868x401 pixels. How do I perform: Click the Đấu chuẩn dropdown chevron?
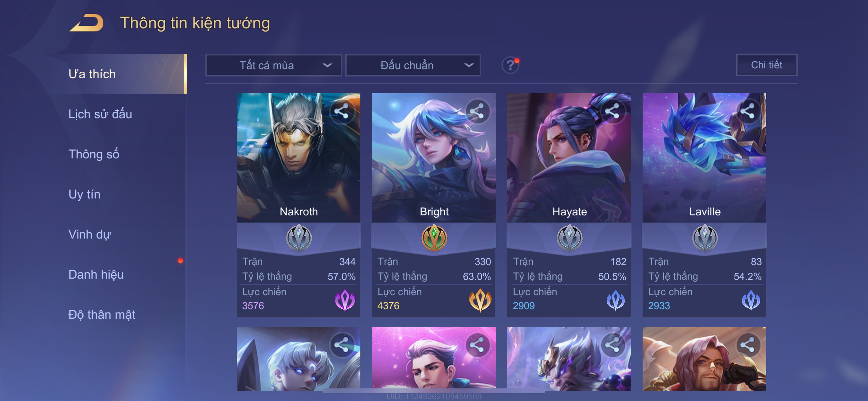(x=469, y=65)
